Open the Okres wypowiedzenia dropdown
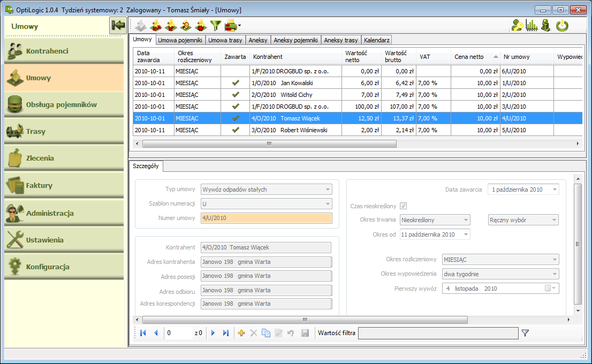Image resolution: width=592 pixels, height=364 pixels. coord(554,274)
